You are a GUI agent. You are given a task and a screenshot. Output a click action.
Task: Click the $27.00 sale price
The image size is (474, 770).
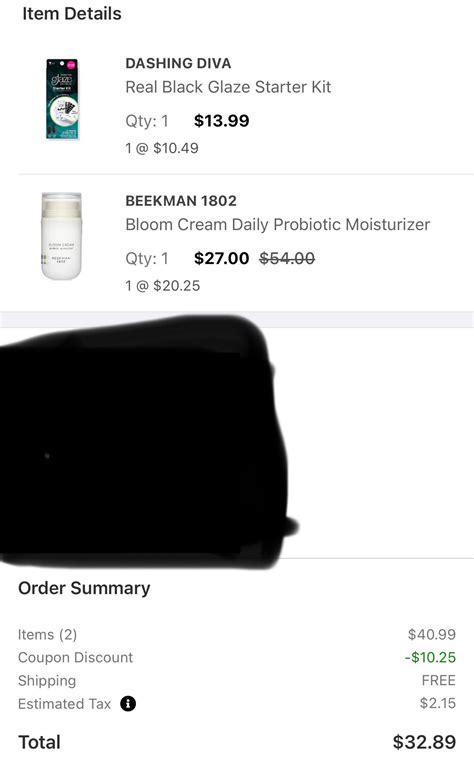(222, 258)
